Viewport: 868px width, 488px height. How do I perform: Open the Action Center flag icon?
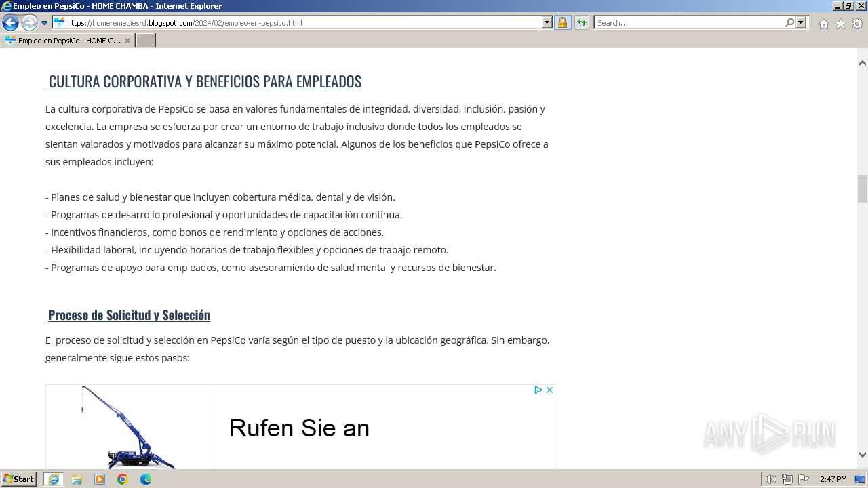pyautogui.click(x=804, y=479)
